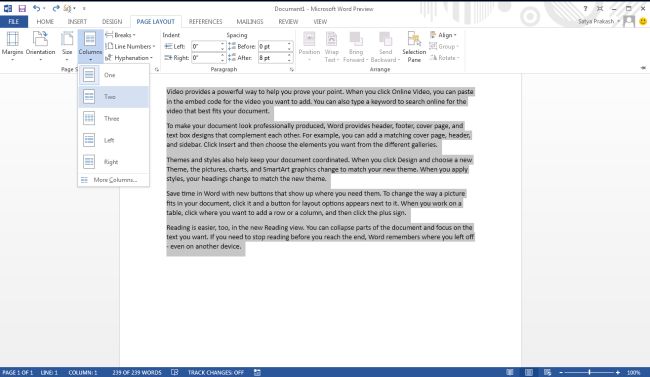Click the LINE: 1 status entry

click(x=49, y=372)
